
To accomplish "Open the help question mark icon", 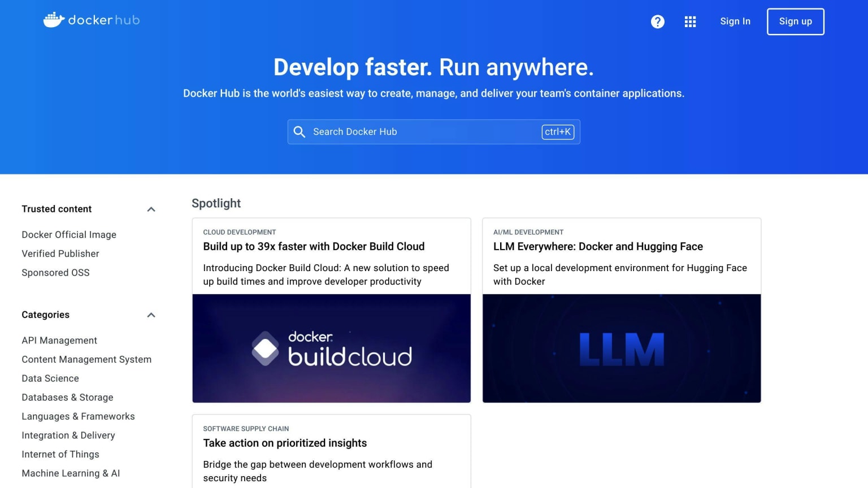I will 658,21.
